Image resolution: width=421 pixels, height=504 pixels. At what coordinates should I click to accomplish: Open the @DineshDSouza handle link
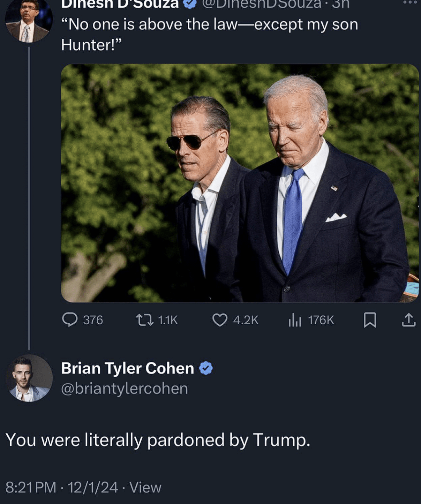pyautogui.click(x=262, y=4)
